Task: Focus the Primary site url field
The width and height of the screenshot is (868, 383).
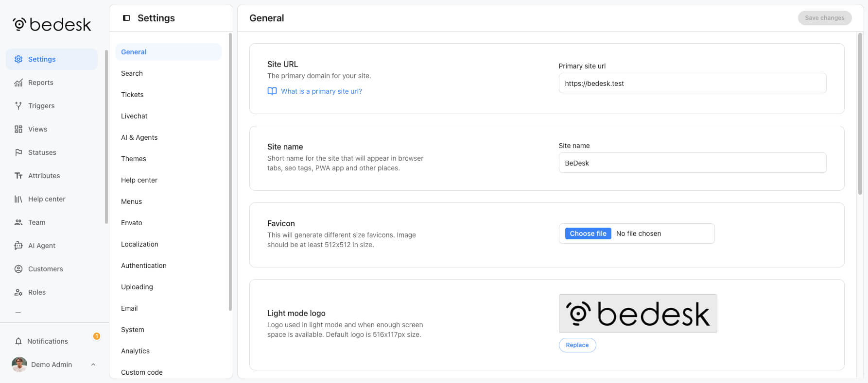Action: 693,83
